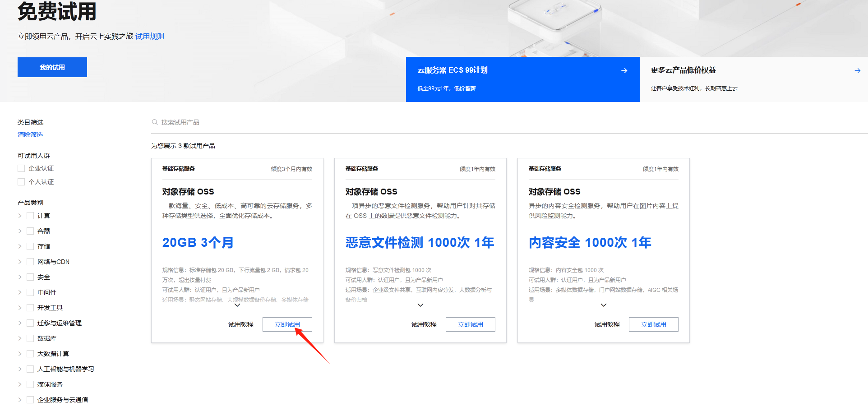Open 试用教程 for the 20GB 3个月 card
This screenshot has width=868, height=416.
coord(241,324)
